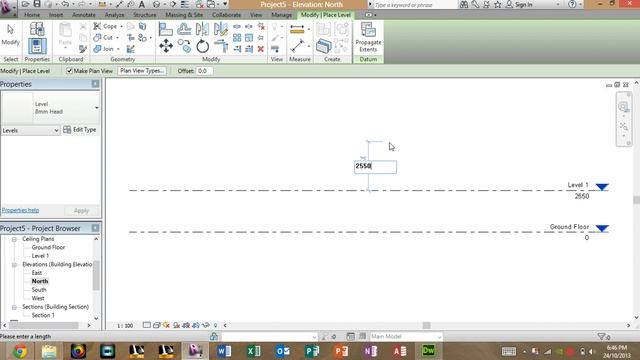This screenshot has width=640, height=360.
Task: Select the Trim/Extend to Corner tool
Action: (221, 46)
